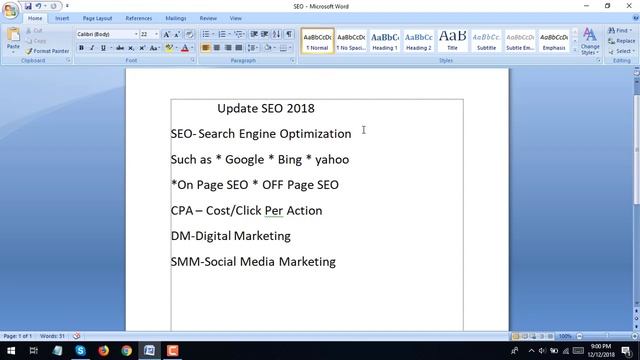Click the Replace button in Editing
Screen dimensions: 640x360
[x=622, y=41]
